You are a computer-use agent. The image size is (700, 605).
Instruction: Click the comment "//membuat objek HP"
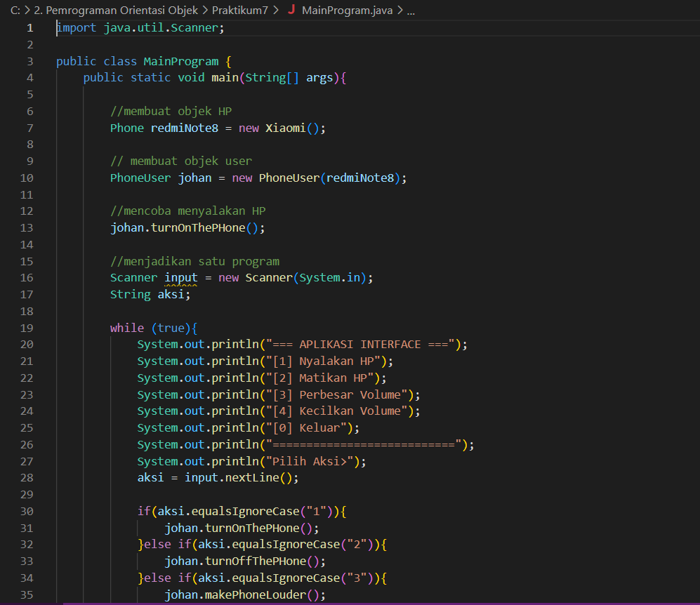point(171,111)
